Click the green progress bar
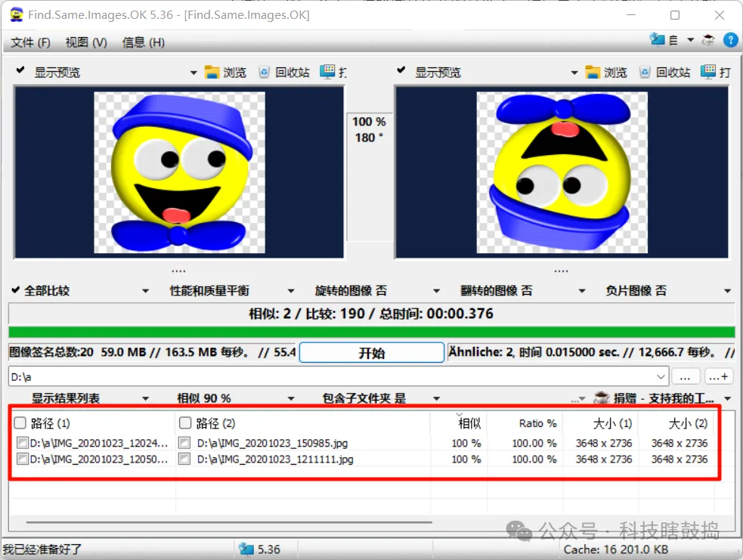This screenshot has height=560, width=743. click(x=372, y=332)
